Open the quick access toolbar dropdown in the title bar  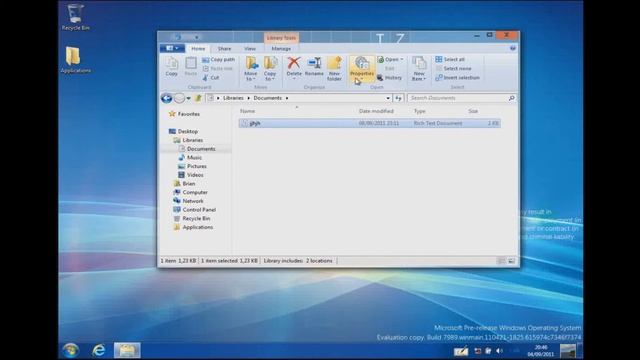tap(197, 37)
